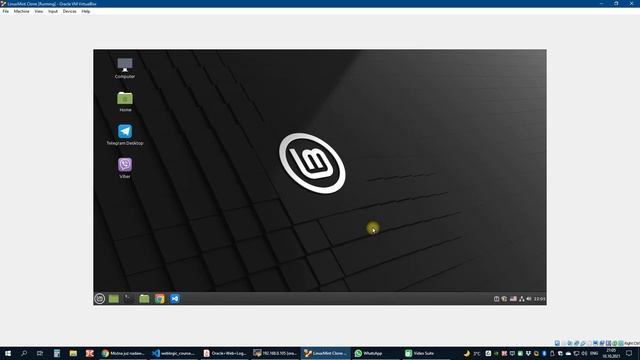Open network connections in Mint tray
Viewport: 640px width, 360px height.
[522, 299]
